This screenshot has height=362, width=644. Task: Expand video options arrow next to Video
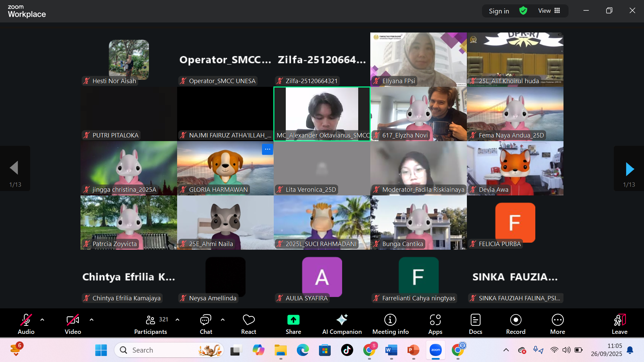pos(92,320)
